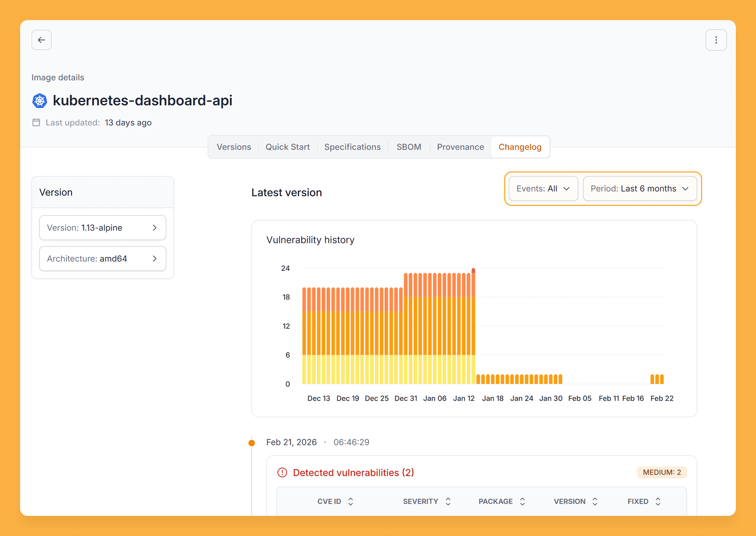Expand the Architecture: amd64 selector
This screenshot has width=756, height=536.
pos(103,259)
